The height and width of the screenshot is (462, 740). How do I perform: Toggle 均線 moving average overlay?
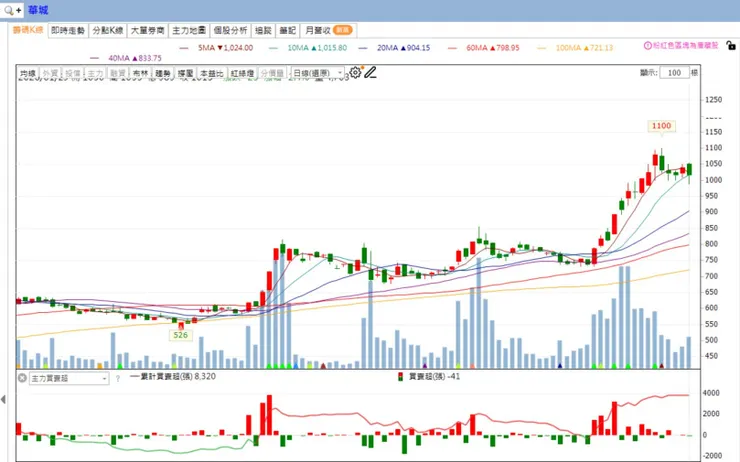coord(28,73)
